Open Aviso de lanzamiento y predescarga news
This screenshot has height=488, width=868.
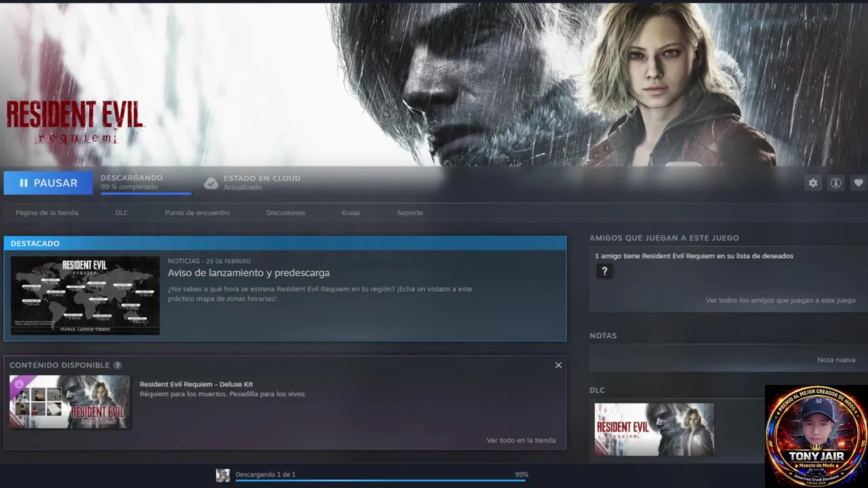point(249,273)
